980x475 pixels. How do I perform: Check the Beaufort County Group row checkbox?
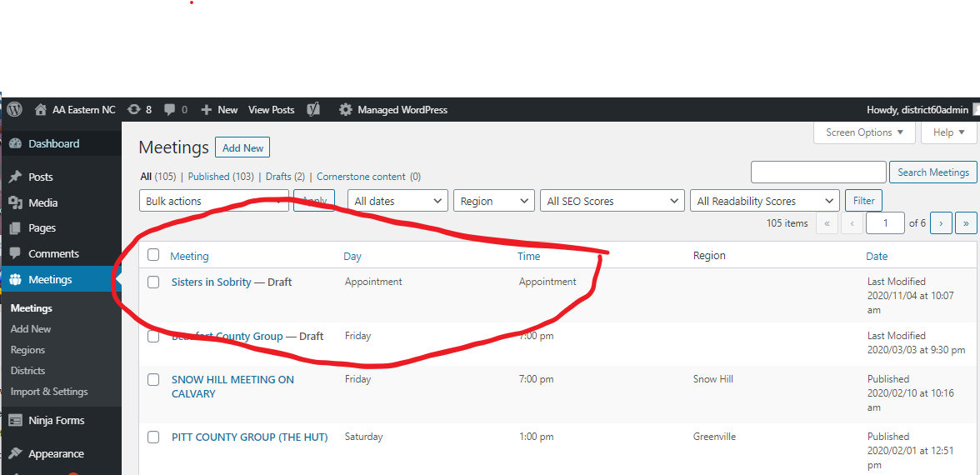coord(153,337)
